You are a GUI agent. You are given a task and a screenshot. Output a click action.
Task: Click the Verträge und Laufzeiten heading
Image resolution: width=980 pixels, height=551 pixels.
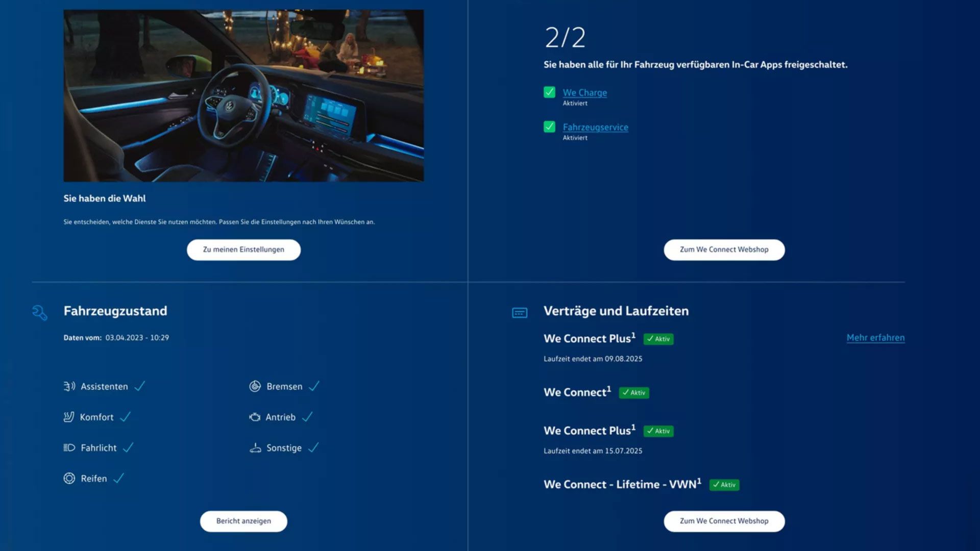pos(616,311)
